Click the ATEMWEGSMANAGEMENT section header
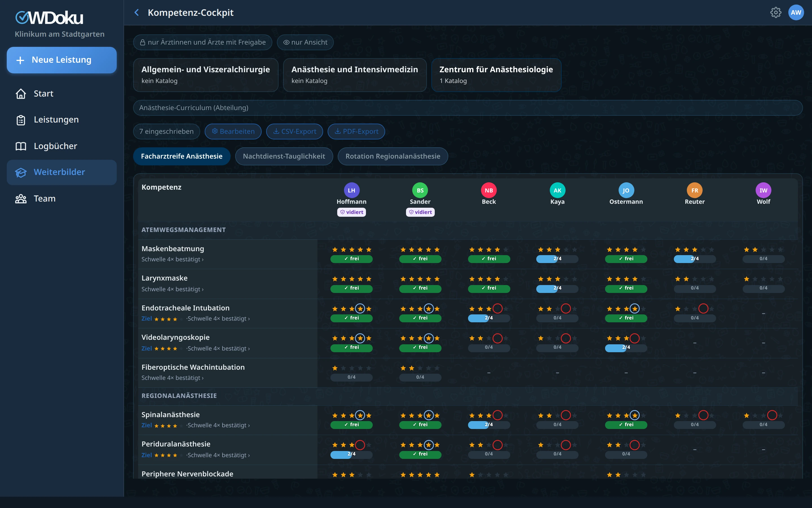Image resolution: width=812 pixels, height=508 pixels. (184, 230)
